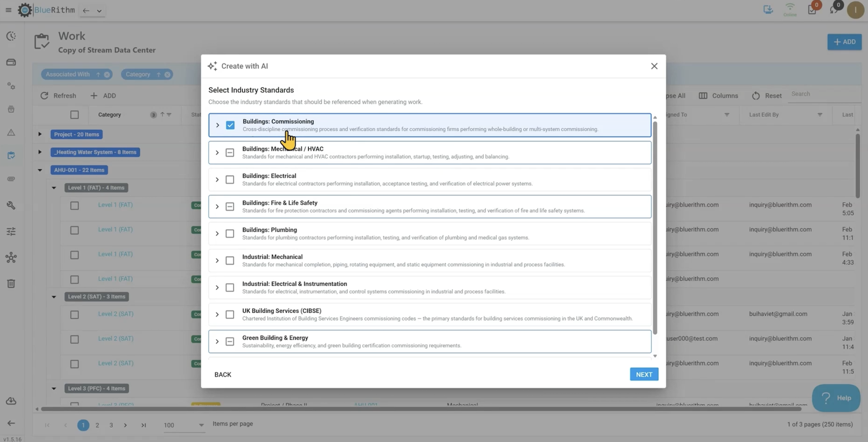Expand Buildings: Mechanical / HVAC standards
The width and height of the screenshot is (868, 442).
pyautogui.click(x=217, y=153)
